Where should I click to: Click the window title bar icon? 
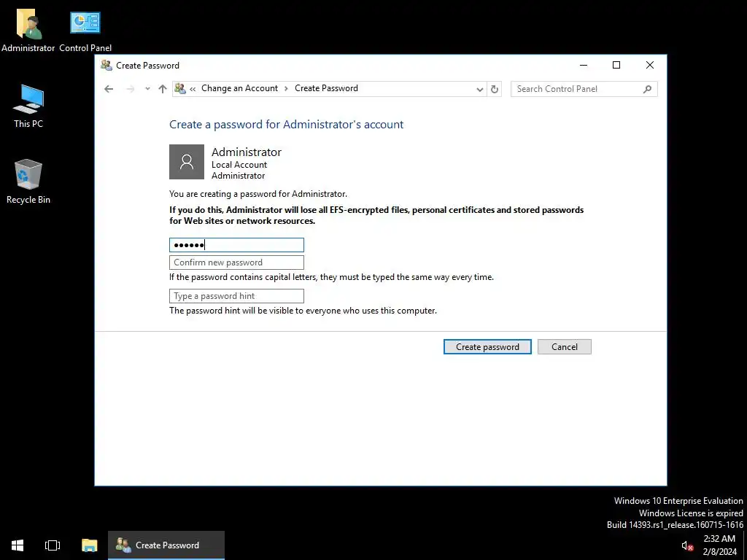[x=107, y=65]
